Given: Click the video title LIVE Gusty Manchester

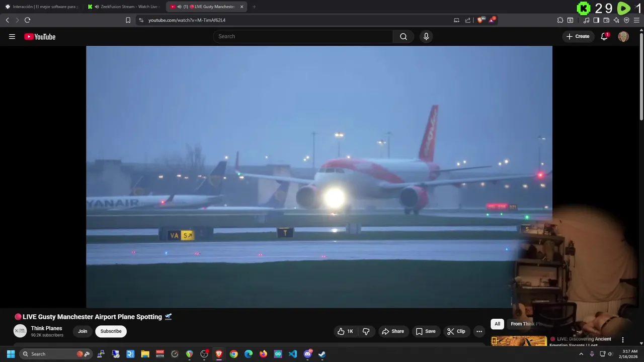Looking at the screenshot, I should click(92, 317).
